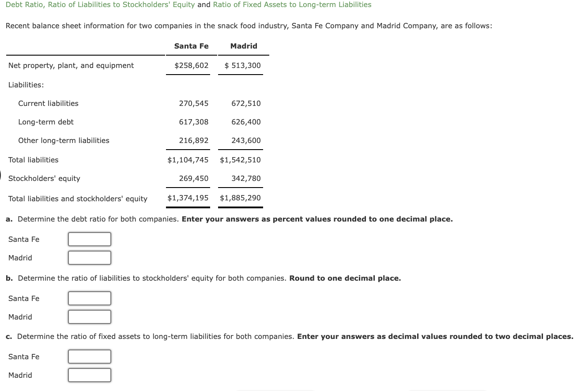Click question c fixed assets ratio instruction
The height and width of the screenshot is (391, 588).
pyautogui.click(x=290, y=336)
